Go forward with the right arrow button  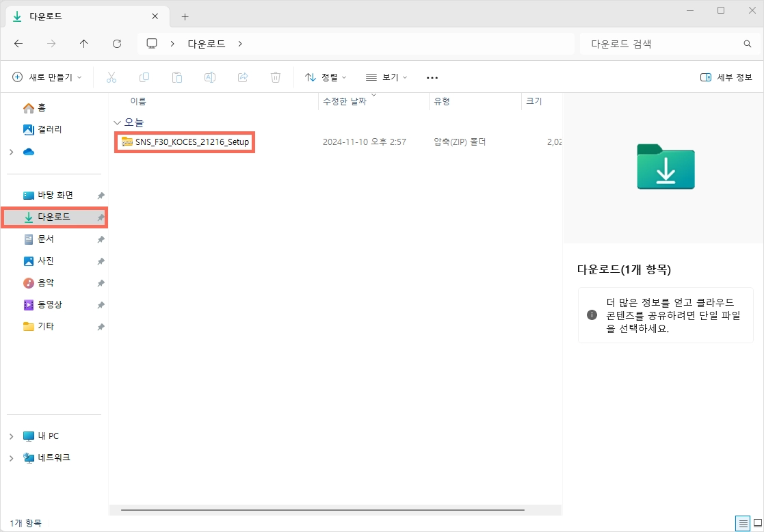point(51,44)
